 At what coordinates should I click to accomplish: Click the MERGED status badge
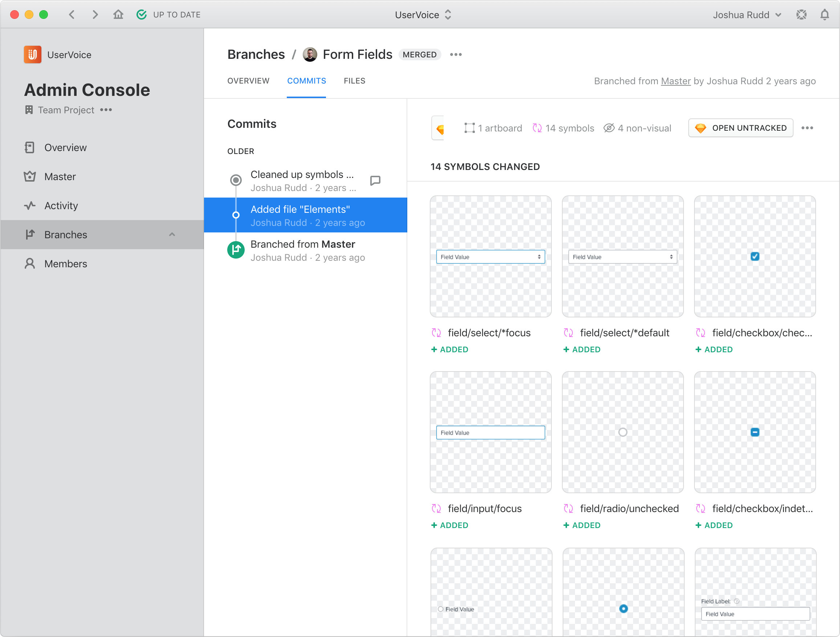[420, 55]
